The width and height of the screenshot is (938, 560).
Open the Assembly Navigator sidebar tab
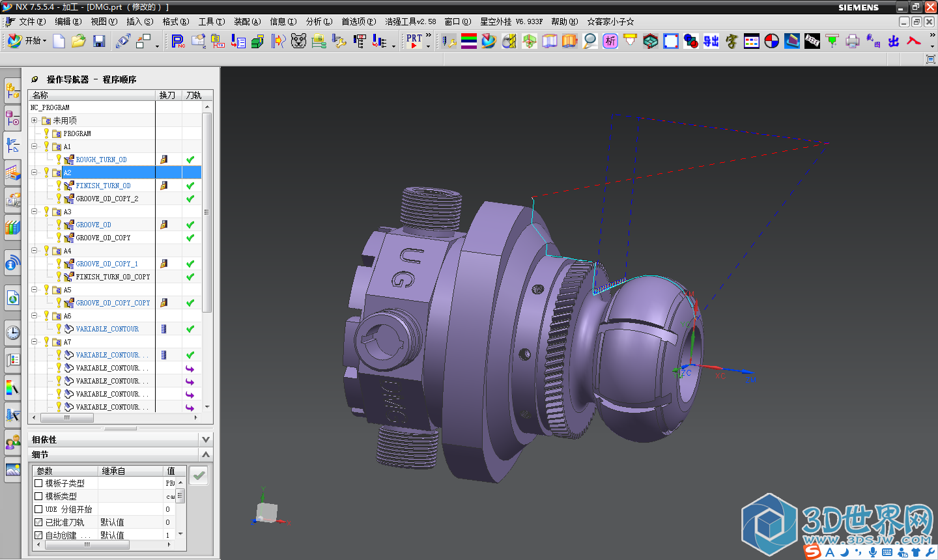pyautogui.click(x=12, y=91)
